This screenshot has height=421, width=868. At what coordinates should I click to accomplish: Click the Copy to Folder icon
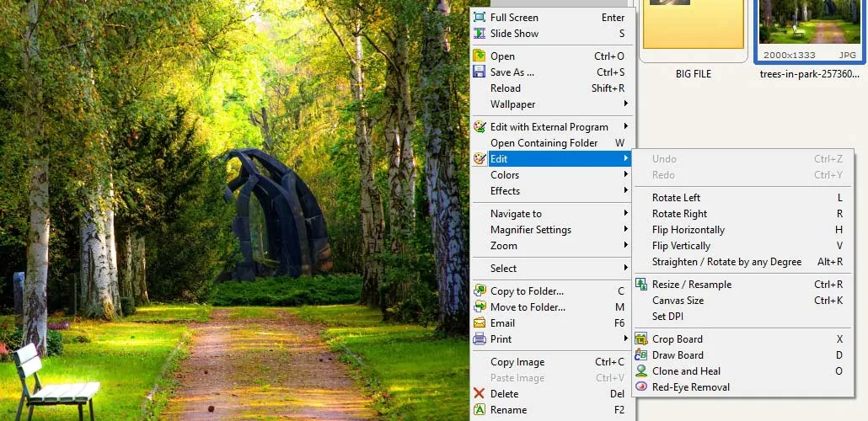(479, 291)
